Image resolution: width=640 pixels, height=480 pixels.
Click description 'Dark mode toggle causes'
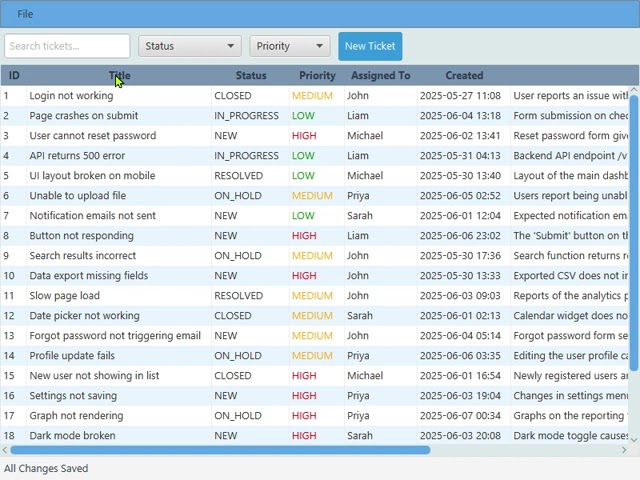(571, 436)
